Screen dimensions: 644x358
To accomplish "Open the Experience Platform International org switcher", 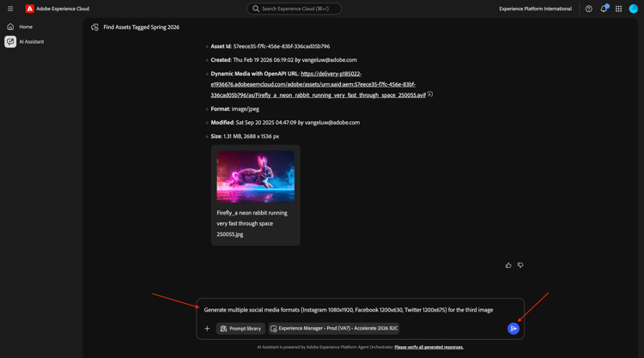I will (535, 9).
